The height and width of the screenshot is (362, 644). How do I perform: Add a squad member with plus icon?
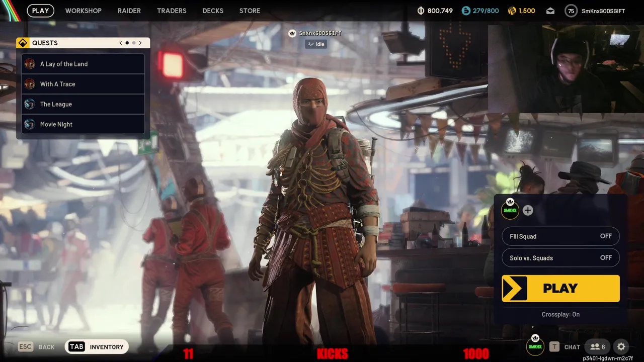point(527,210)
